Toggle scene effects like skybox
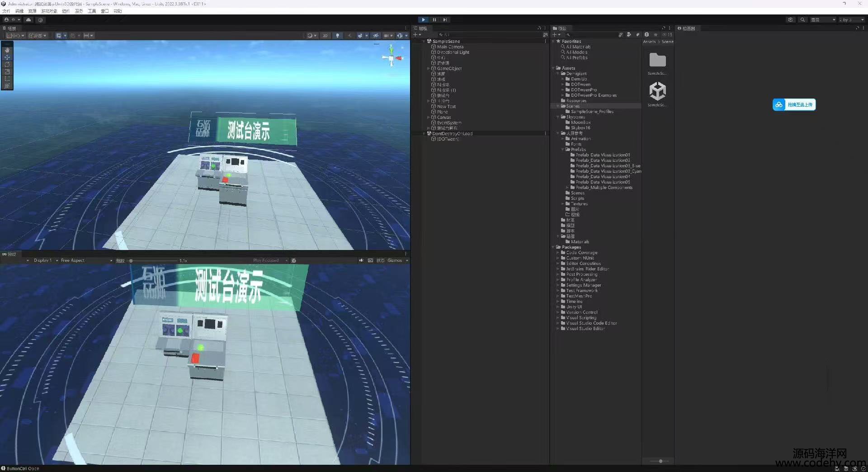 [x=360, y=35]
